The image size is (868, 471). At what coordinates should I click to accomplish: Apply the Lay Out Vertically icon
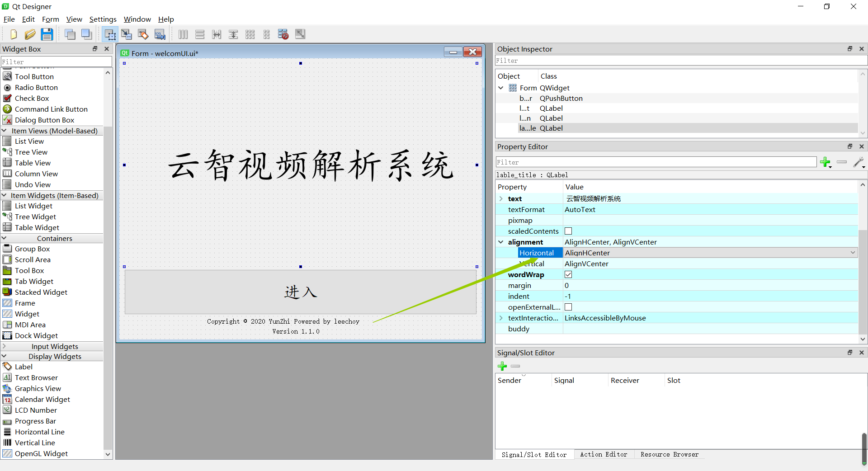[x=200, y=34]
